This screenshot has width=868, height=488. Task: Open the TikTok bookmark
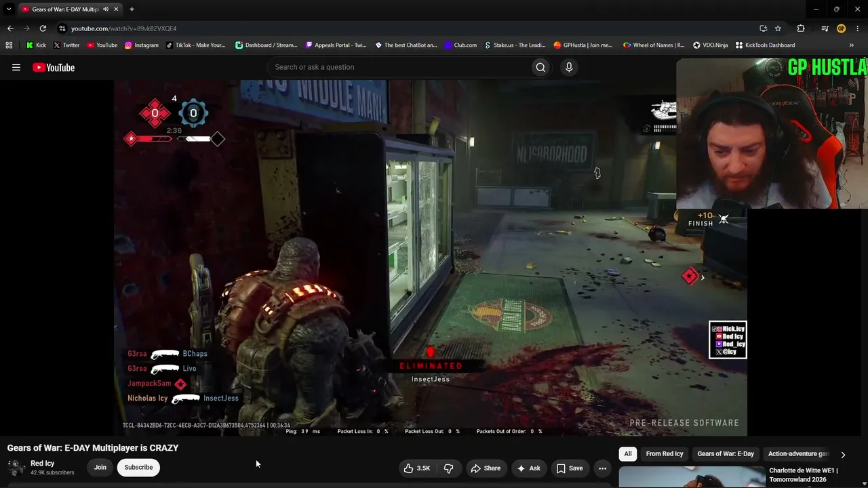[x=195, y=45]
